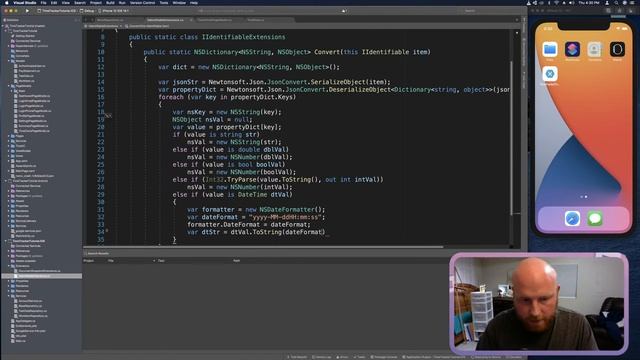The image size is (640, 360).
Task: Open Messages in the simulator dock
Action: (595, 219)
